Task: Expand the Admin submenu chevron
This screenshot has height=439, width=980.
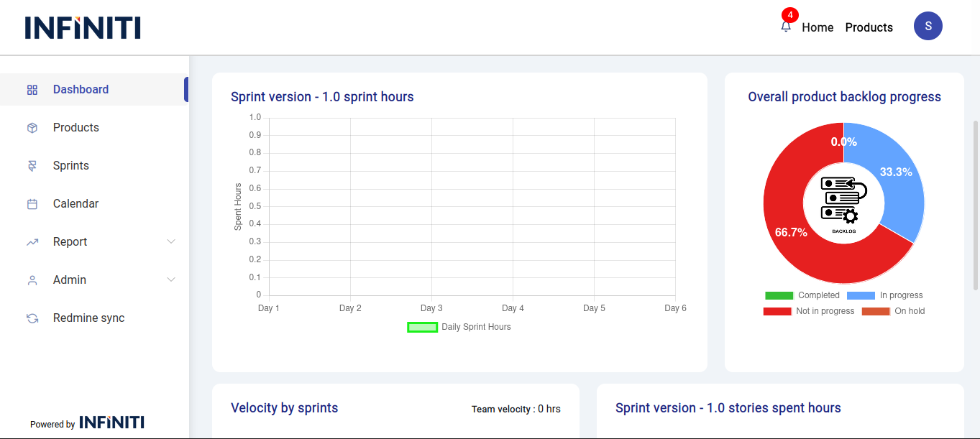Action: coord(171,279)
